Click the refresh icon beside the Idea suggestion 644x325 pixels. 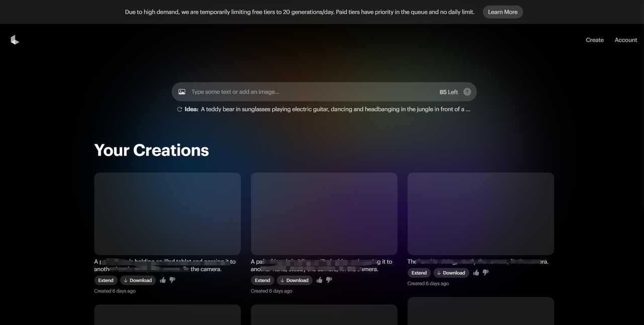tap(179, 109)
